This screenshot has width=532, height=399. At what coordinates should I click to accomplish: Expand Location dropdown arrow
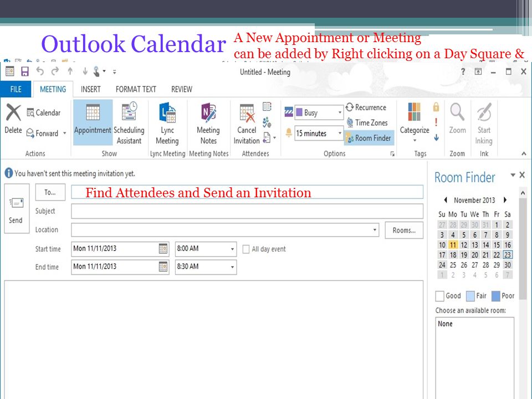tap(375, 230)
